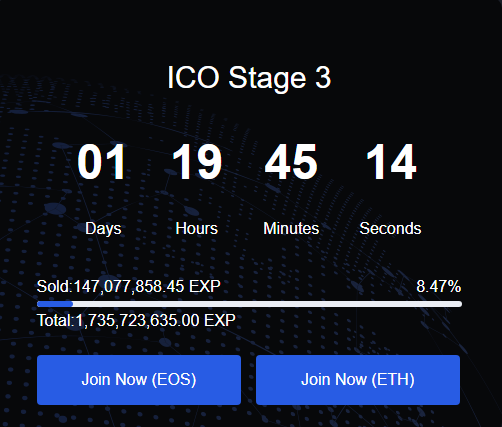Click the ICO sale progress bar
The image size is (502, 427).
(249, 304)
